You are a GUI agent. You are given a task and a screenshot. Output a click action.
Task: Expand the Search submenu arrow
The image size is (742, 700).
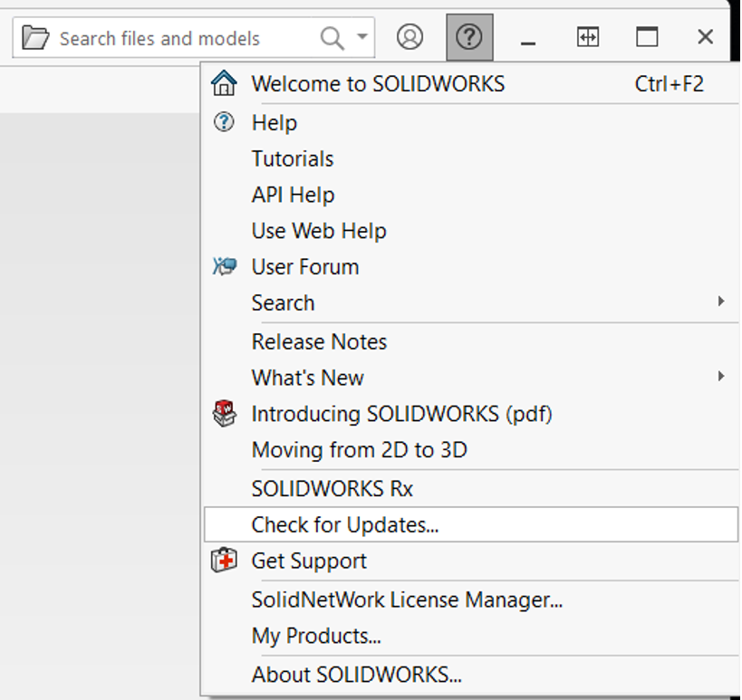point(721,302)
